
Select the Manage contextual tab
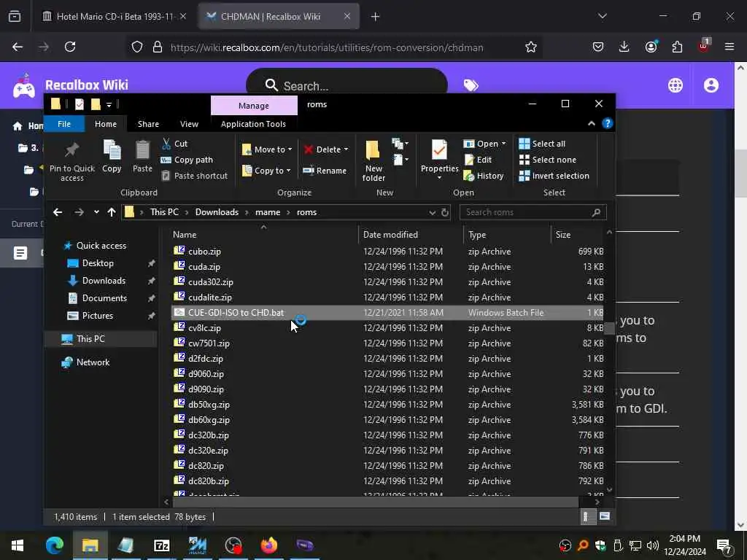(254, 105)
